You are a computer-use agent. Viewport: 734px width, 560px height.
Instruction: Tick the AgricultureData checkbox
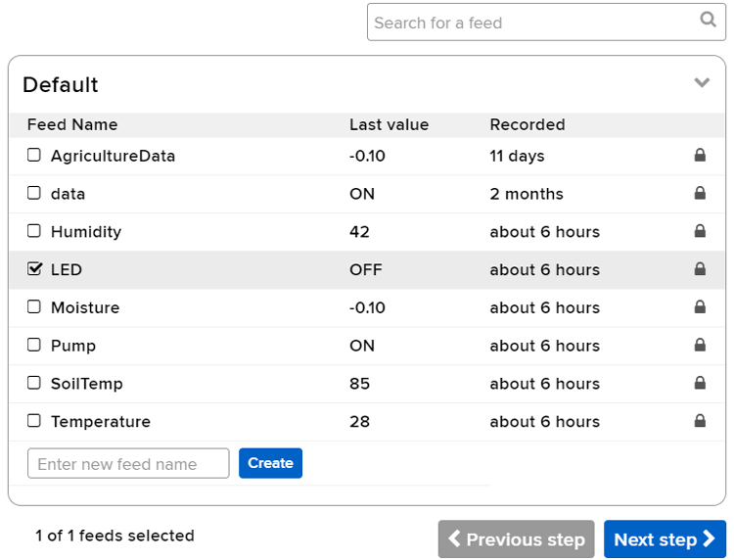[34, 156]
